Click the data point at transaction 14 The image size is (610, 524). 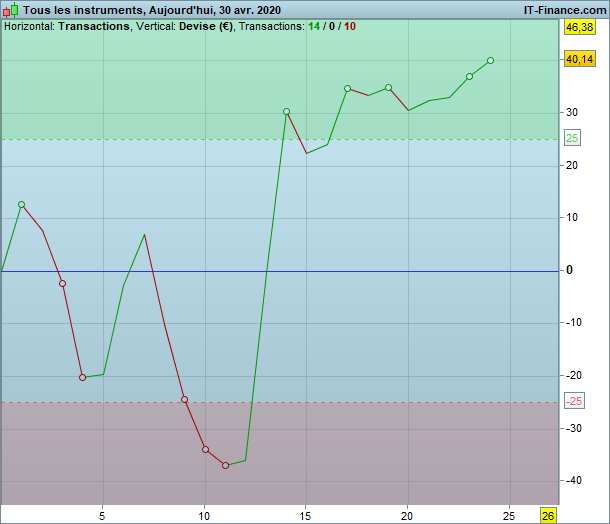coord(286,112)
